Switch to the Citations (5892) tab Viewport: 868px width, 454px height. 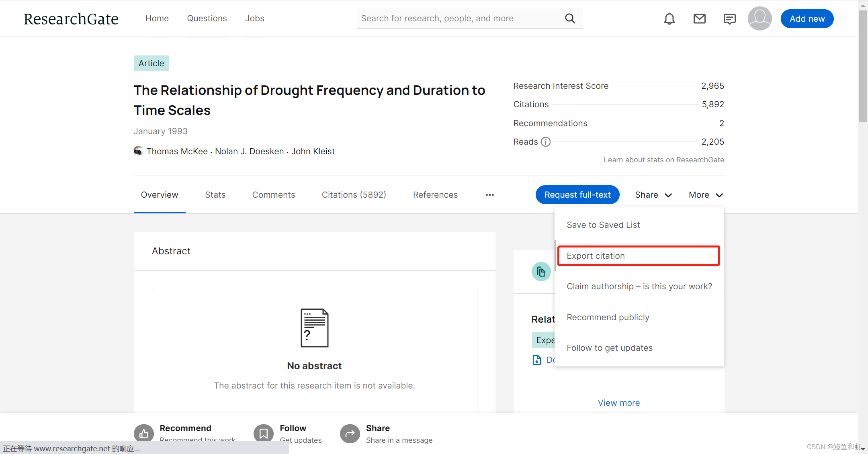[354, 195]
